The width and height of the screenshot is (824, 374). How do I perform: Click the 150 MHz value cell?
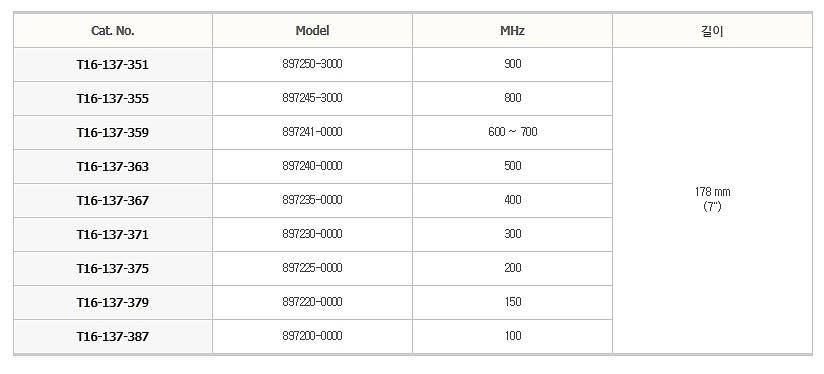tap(512, 303)
